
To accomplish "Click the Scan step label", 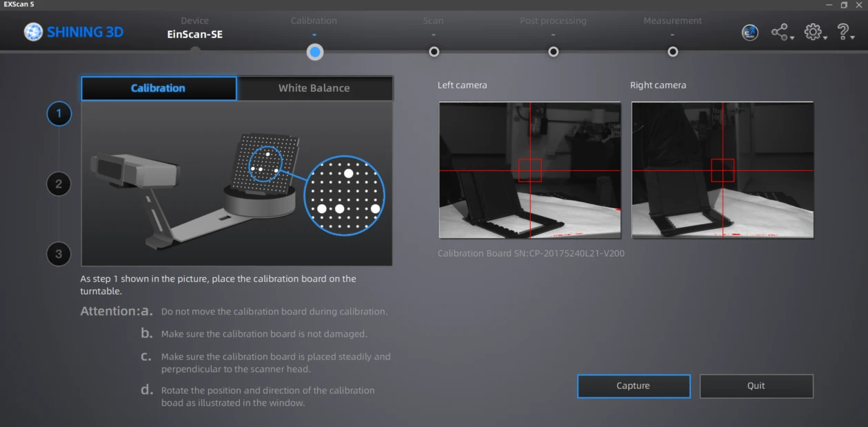I will pyautogui.click(x=434, y=21).
